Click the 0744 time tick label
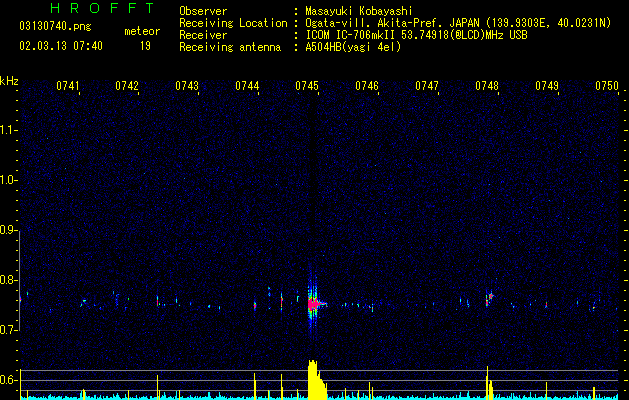This screenshot has height=400, width=629. (x=247, y=86)
